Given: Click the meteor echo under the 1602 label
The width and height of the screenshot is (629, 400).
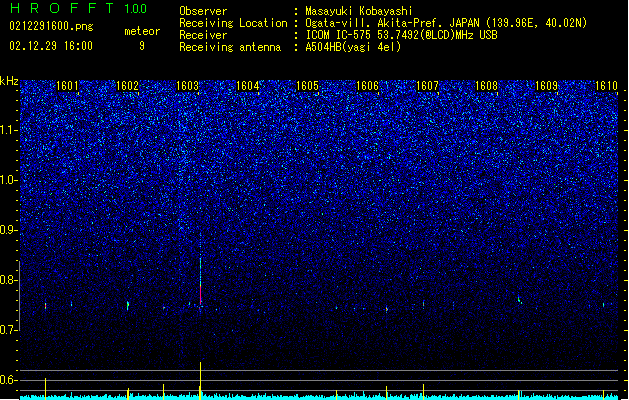Looking at the screenshot, I should pyautogui.click(x=128, y=305).
